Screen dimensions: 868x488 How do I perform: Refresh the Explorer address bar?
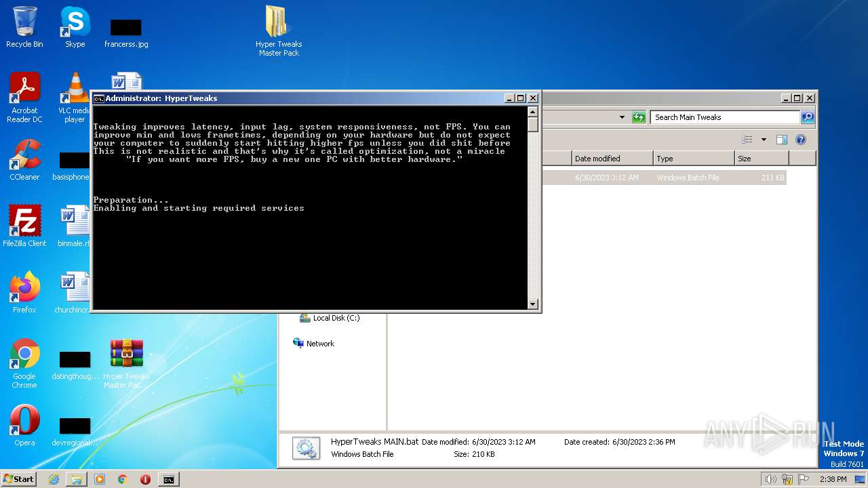click(x=638, y=117)
